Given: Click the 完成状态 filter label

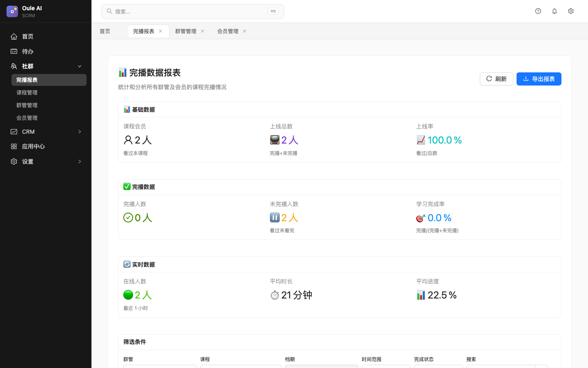Looking at the screenshot, I should tap(424, 359).
